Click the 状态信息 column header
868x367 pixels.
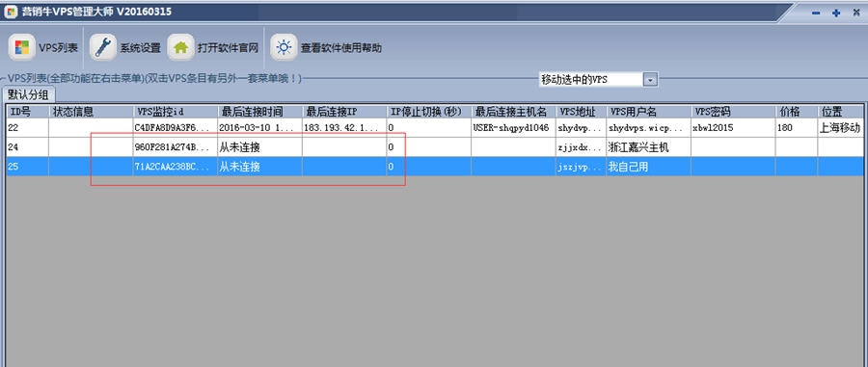click(91, 112)
